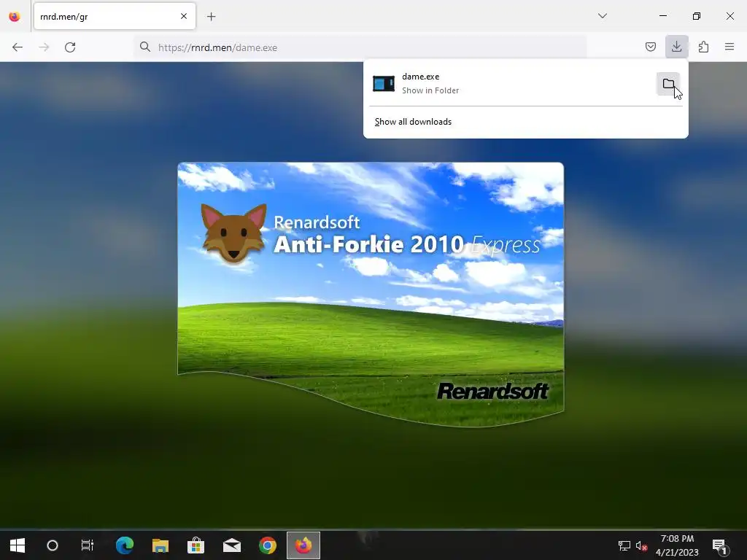Click Show all downloads
Image resolution: width=747 pixels, height=560 pixels.
[x=413, y=122]
